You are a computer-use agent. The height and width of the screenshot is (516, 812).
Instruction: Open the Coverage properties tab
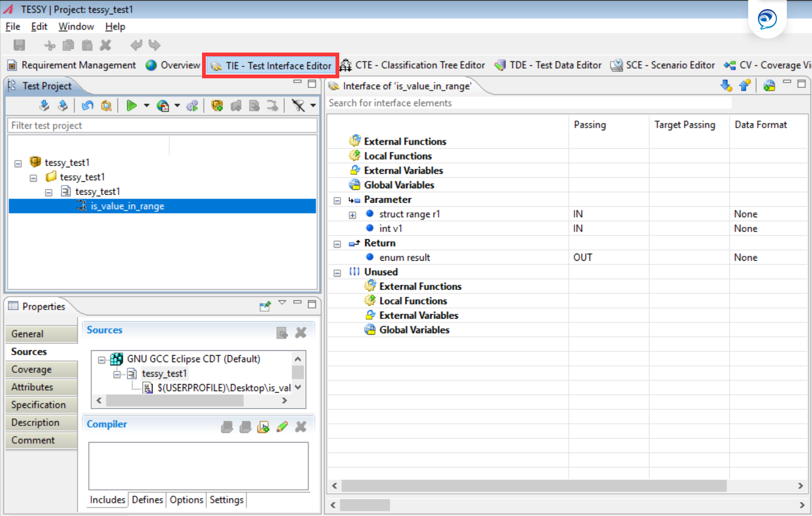[41, 370]
